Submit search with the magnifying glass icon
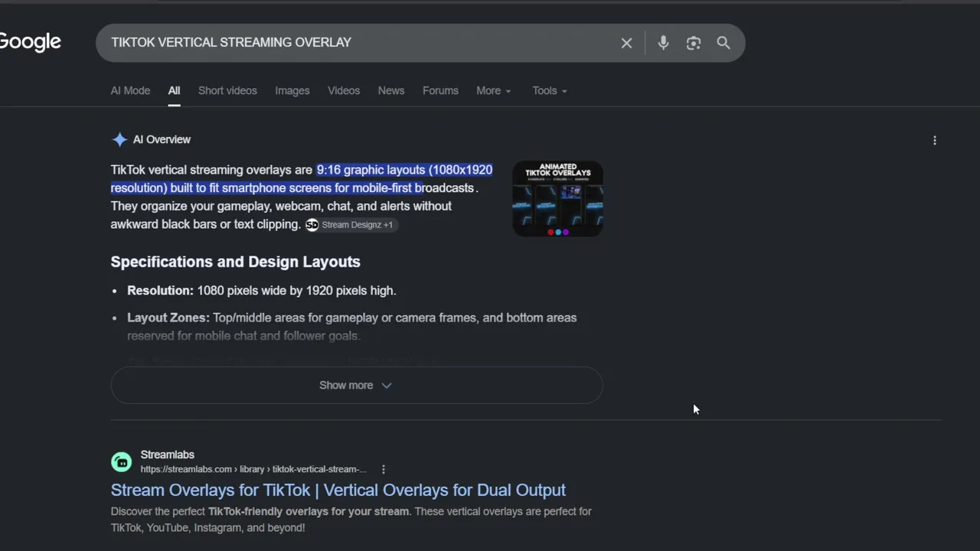Screen dimensions: 980x551 click(723, 43)
